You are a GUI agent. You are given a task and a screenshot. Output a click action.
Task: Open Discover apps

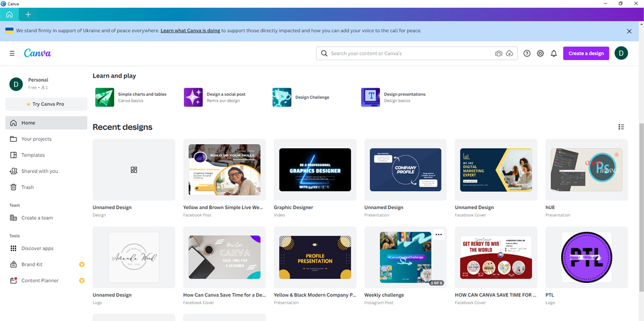[46, 248]
